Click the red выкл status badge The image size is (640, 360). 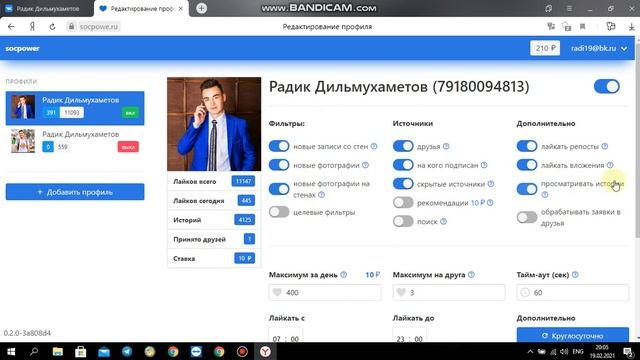pos(128,147)
